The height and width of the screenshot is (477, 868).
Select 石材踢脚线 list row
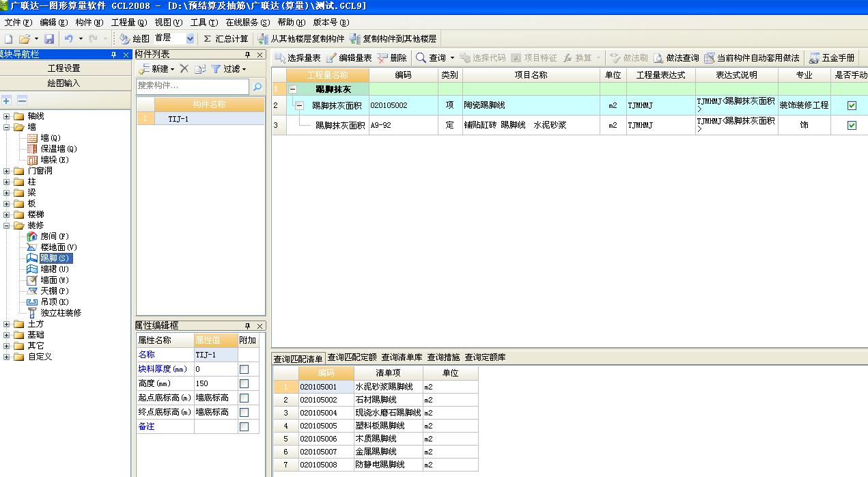pos(376,400)
